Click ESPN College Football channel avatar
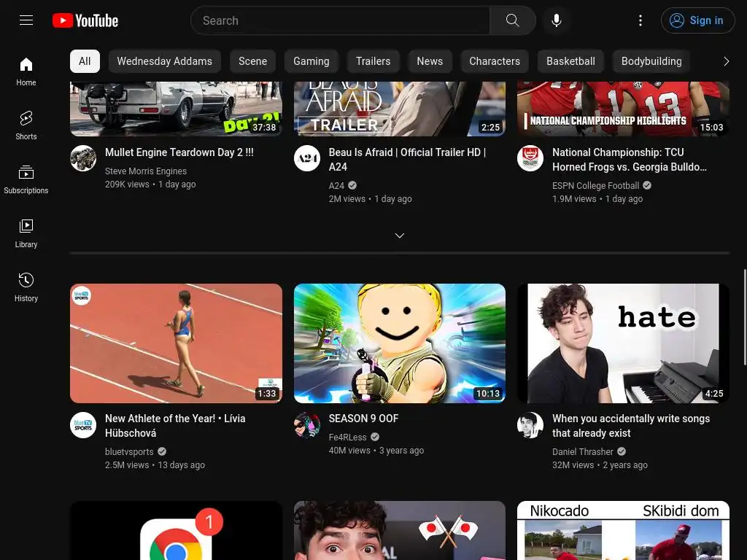This screenshot has width=747, height=560. coord(530,158)
